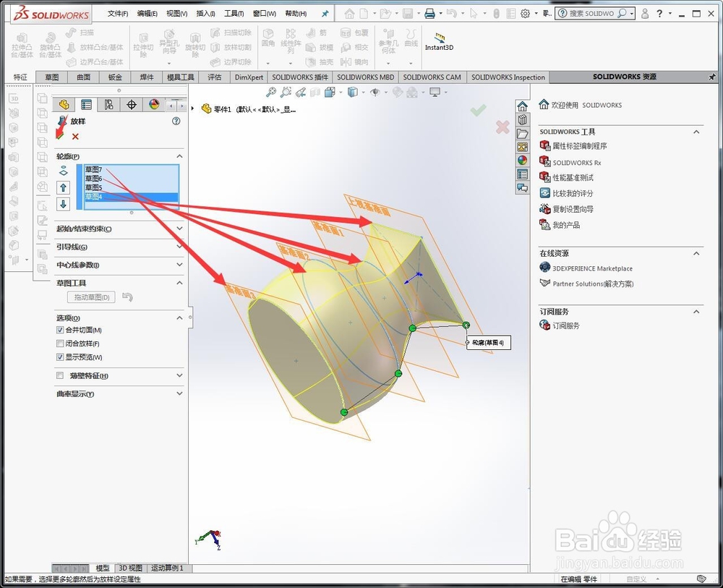Open the 视图(V) menu
723x588 pixels.
pyautogui.click(x=176, y=13)
